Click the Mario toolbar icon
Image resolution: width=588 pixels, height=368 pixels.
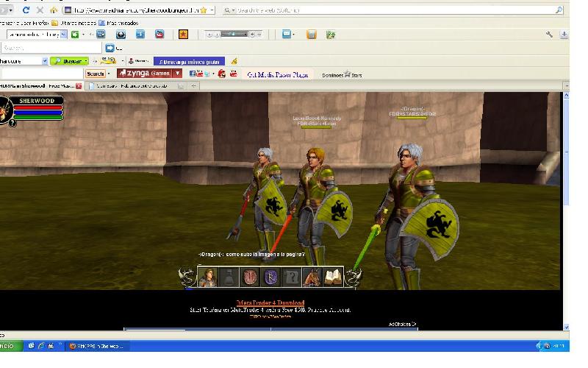[222, 74]
